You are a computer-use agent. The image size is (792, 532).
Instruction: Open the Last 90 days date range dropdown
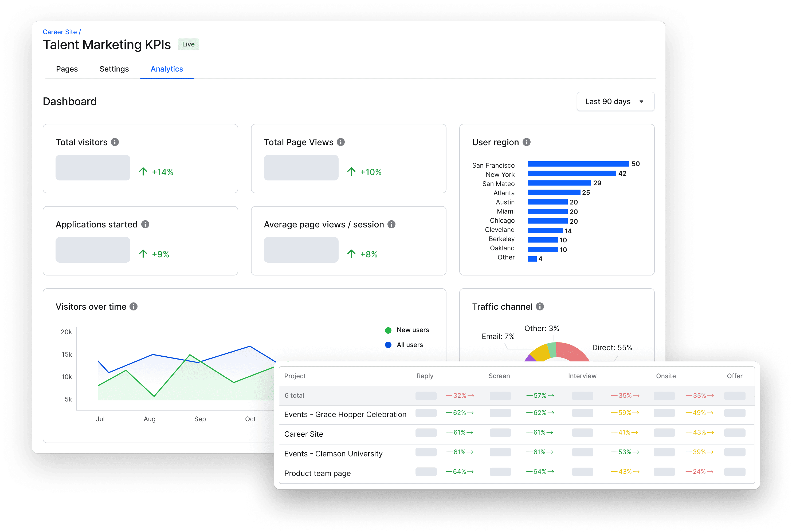pos(615,101)
